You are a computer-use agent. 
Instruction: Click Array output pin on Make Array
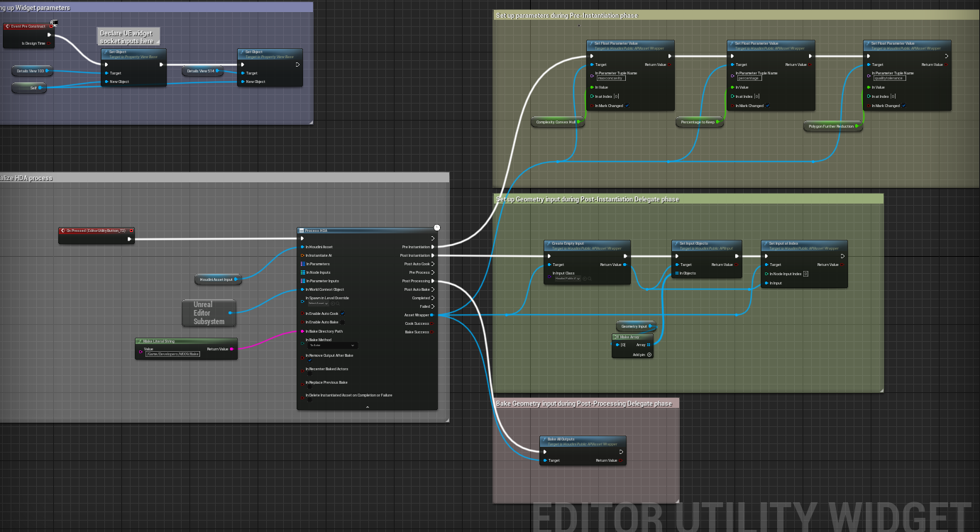(x=649, y=345)
